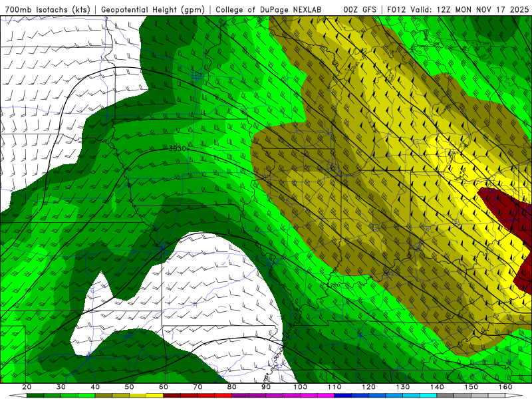Click the '40' colorbar scale label
The image size is (532, 399).
(95, 387)
